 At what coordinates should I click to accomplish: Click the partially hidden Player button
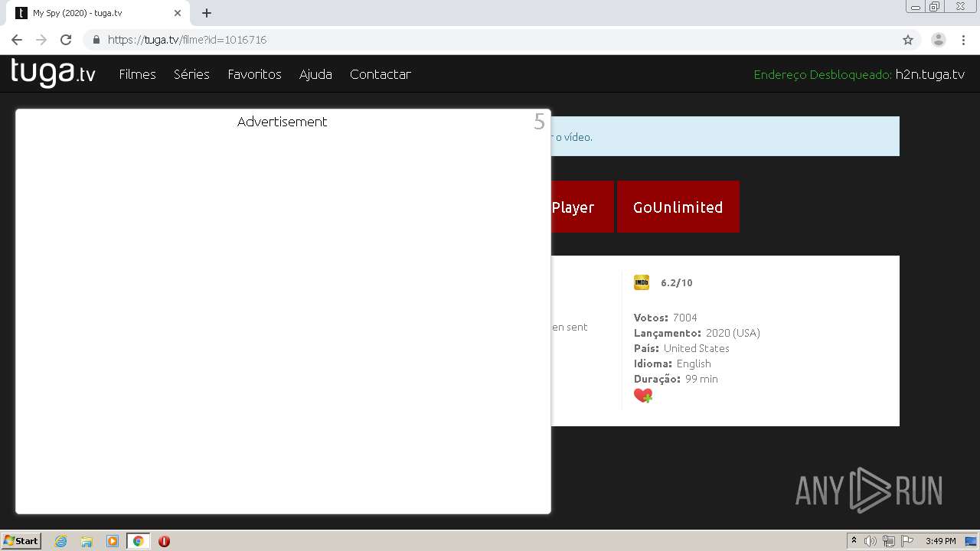click(x=582, y=207)
